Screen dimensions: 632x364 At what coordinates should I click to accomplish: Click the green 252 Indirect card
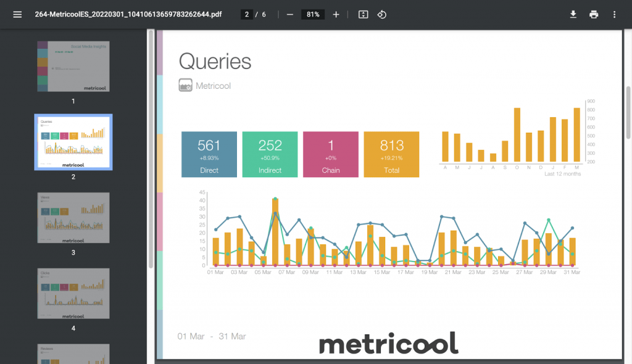(x=270, y=154)
